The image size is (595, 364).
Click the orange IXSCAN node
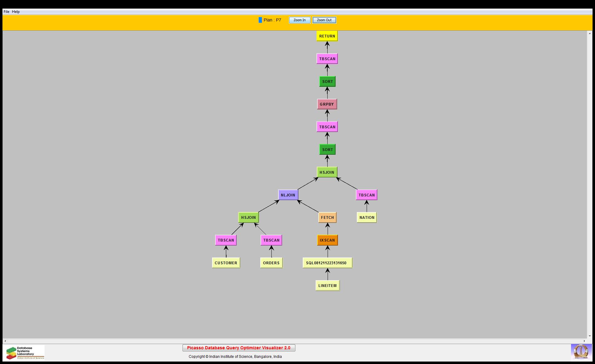327,240
